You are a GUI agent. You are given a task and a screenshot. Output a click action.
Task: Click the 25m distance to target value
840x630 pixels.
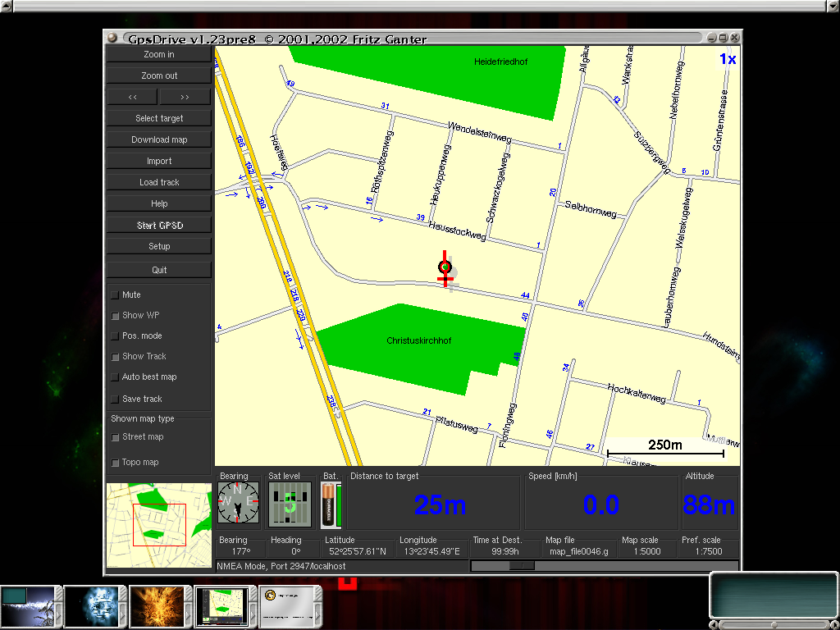(440, 504)
